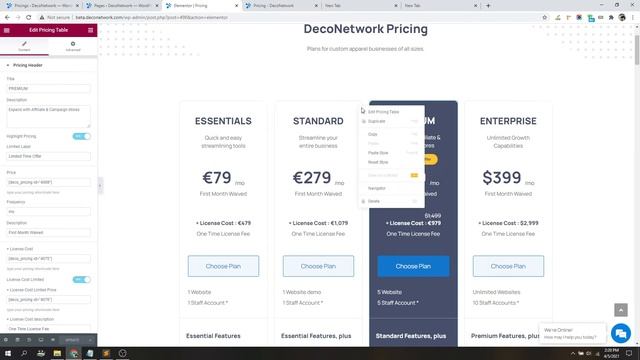Click the Chrome icon in the taskbar
This screenshot has height=360, width=640.
coord(73,353)
